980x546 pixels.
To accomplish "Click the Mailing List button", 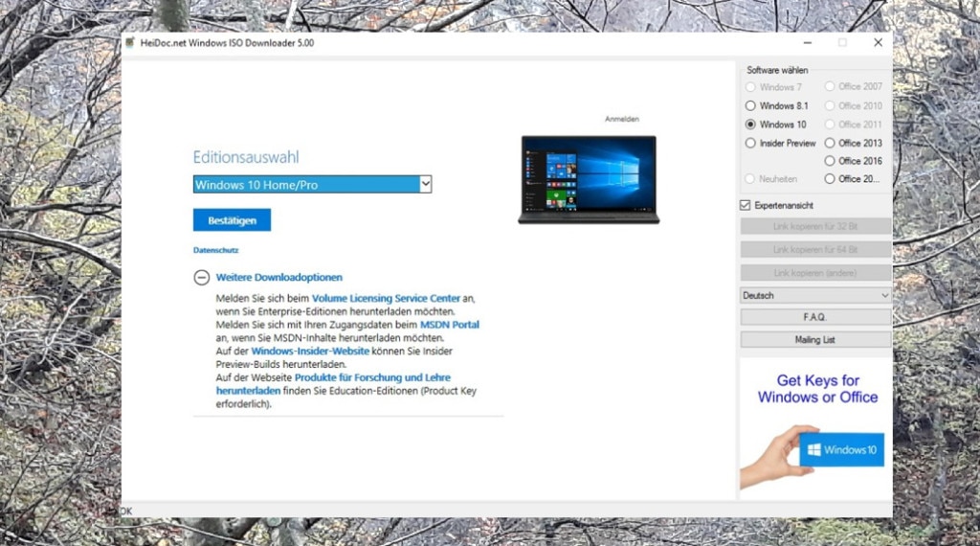I will (x=815, y=339).
